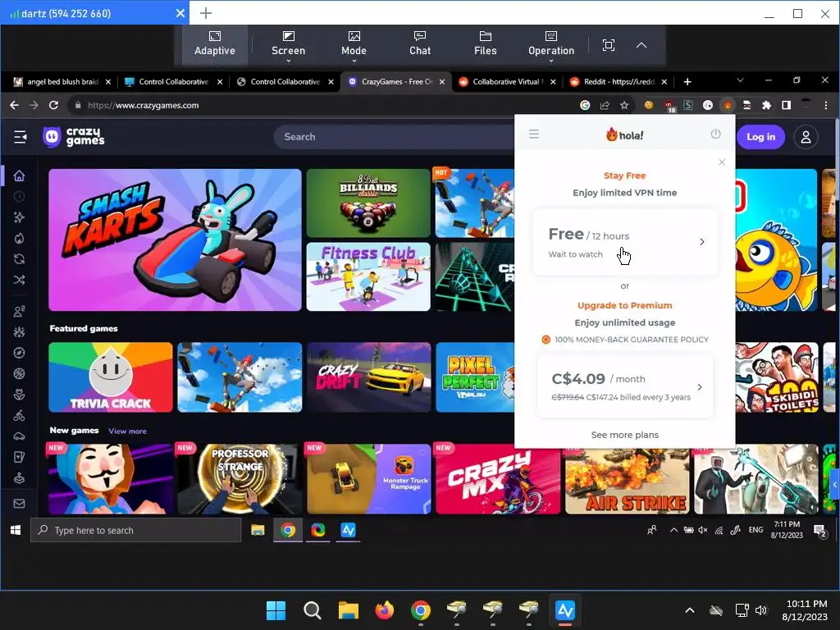840x630 pixels.
Task: Open the Mode dropdown in remote toolbar
Action: click(354, 46)
